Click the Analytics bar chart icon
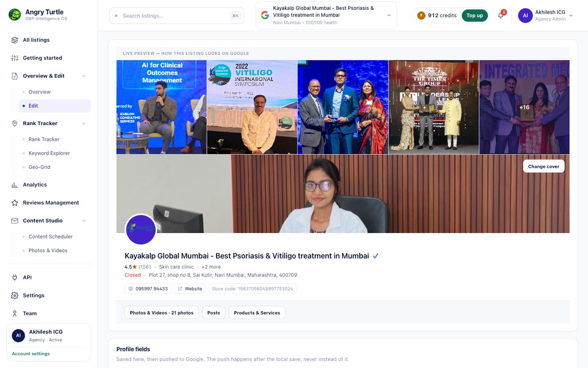 pyautogui.click(x=15, y=185)
